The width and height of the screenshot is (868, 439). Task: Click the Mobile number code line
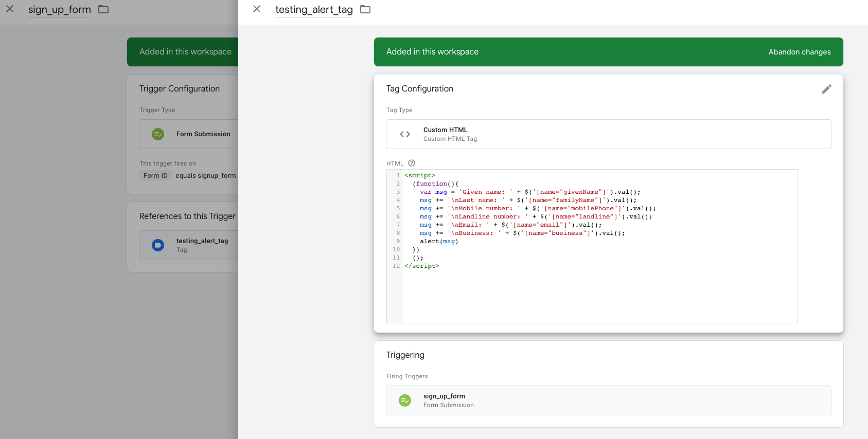(x=538, y=208)
